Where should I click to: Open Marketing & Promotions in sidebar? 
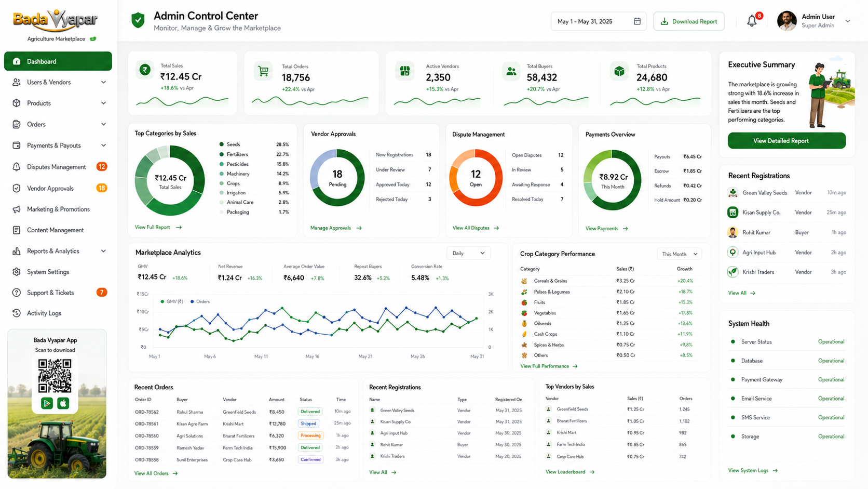click(58, 209)
